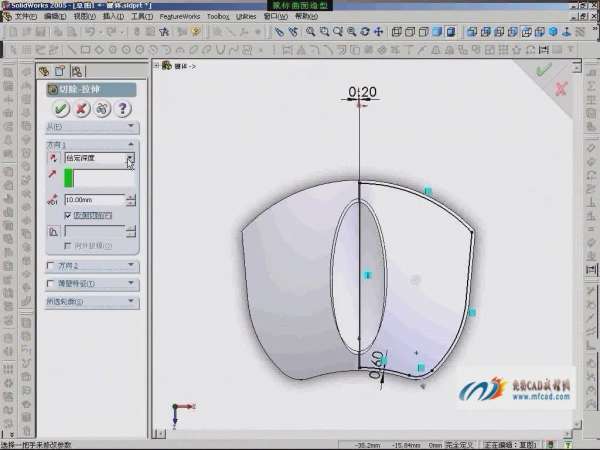Expand the 从(F) From section

(92, 126)
